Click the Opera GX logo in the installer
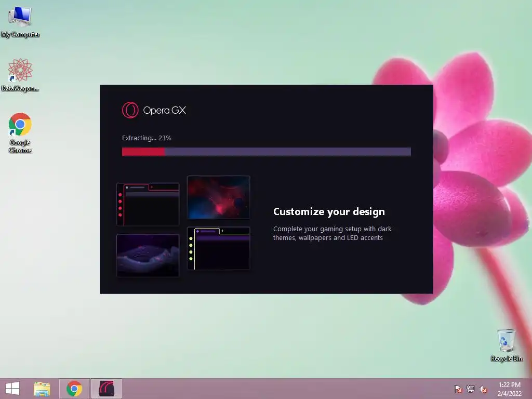 coord(154,110)
